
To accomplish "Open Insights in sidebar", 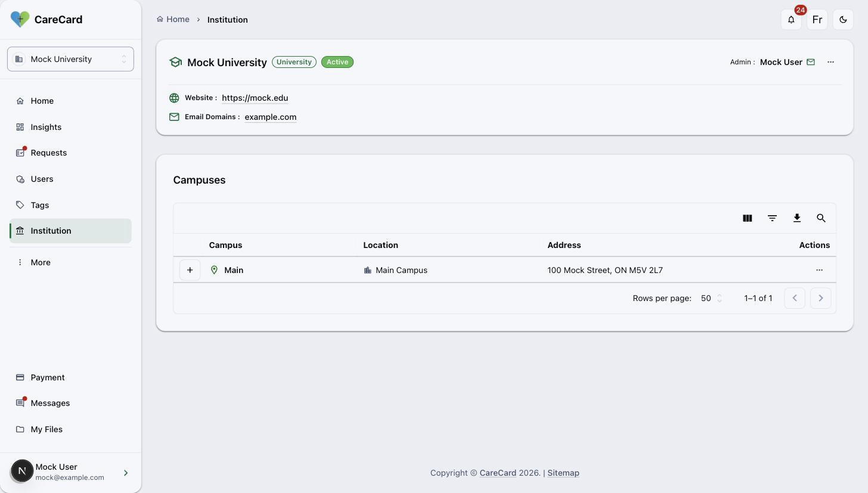I will pos(70,127).
